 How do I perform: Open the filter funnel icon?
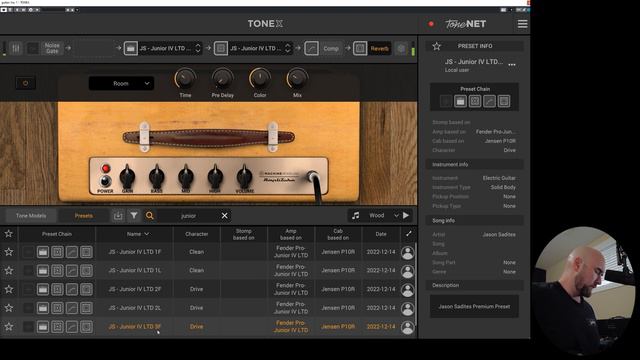(x=134, y=215)
